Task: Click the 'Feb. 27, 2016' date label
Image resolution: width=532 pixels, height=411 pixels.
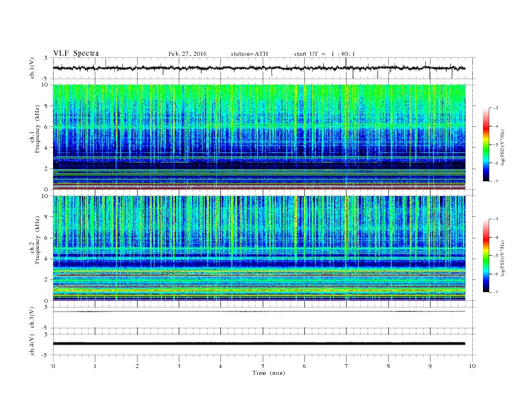Action: click(187, 54)
